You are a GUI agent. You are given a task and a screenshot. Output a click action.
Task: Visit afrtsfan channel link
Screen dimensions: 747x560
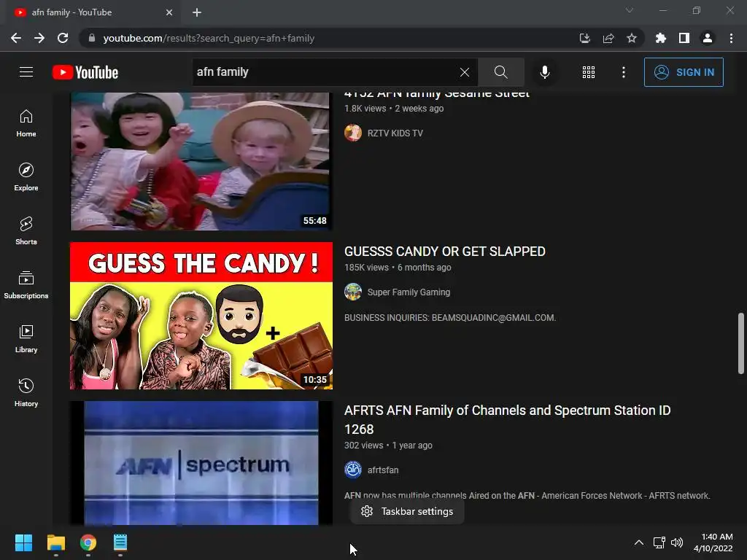(382, 470)
